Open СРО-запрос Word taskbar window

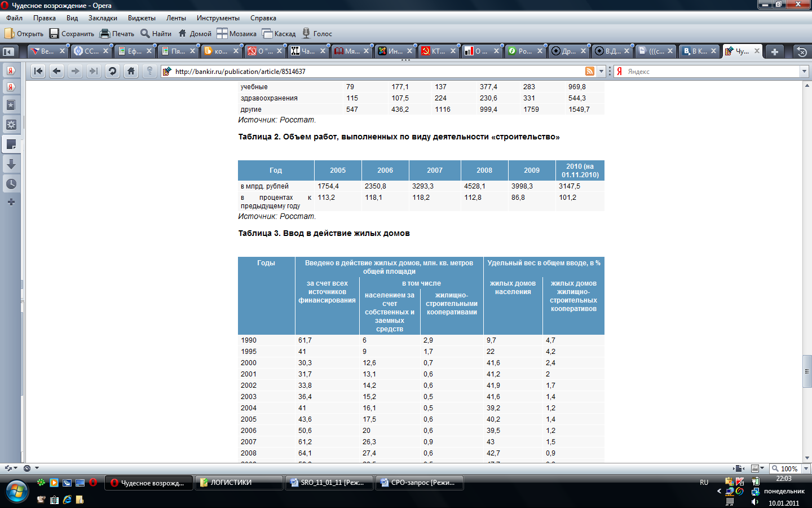click(x=420, y=483)
